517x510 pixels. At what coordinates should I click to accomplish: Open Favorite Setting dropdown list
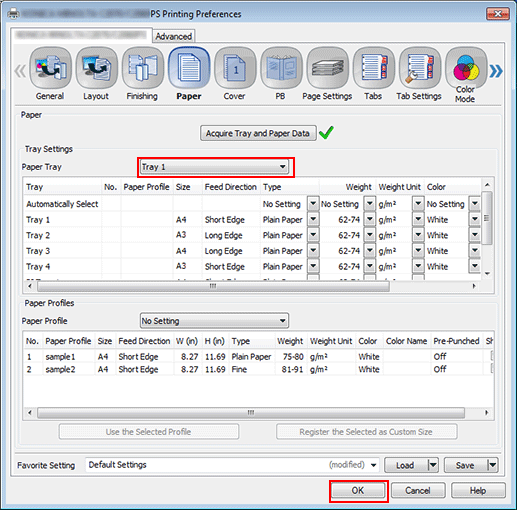tap(374, 465)
